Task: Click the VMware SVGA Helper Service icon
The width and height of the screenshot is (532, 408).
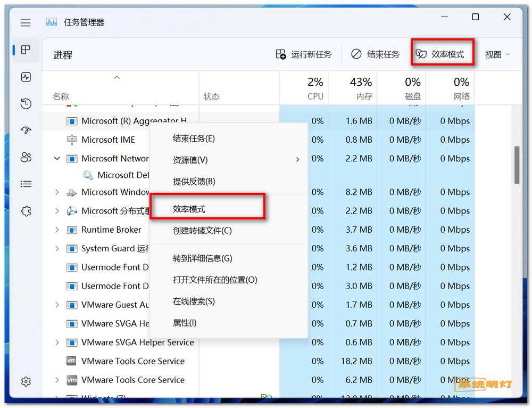Action: pos(72,342)
